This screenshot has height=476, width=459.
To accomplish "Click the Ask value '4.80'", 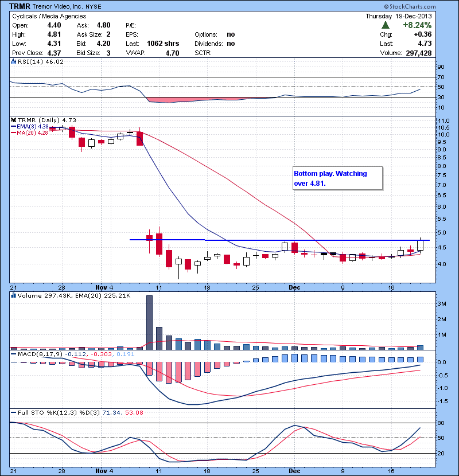I will [104, 25].
